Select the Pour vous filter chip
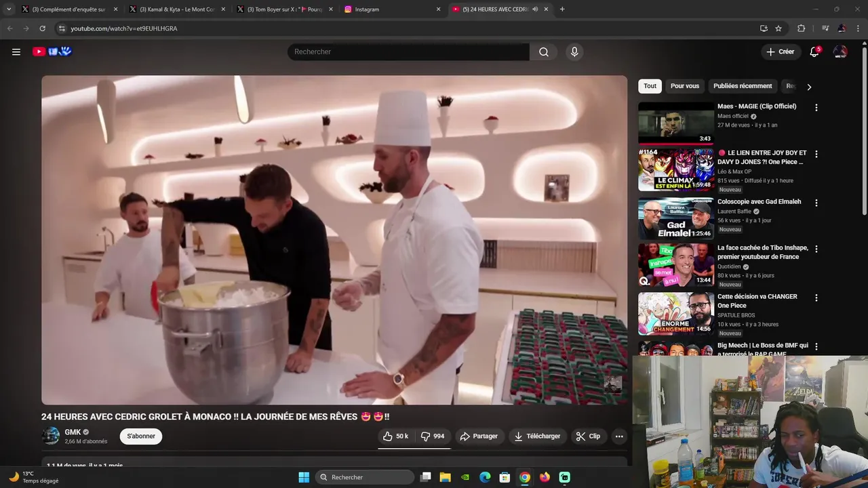The height and width of the screenshot is (488, 868). (685, 86)
